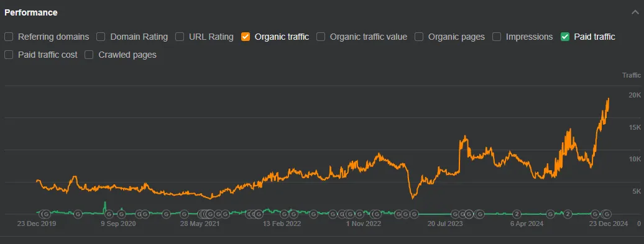Screen dimensions: 644x244
Task: Enable the Referring domains checkbox
Action: [x=9, y=37]
